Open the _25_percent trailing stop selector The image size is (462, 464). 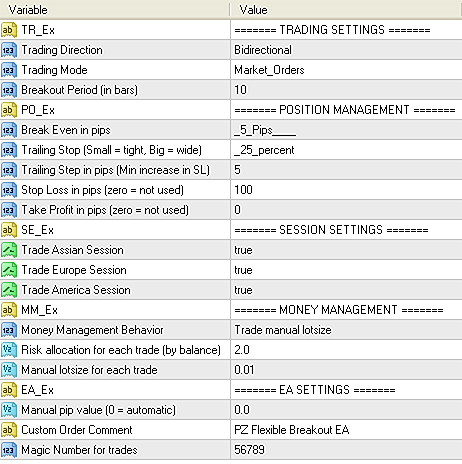click(x=346, y=150)
